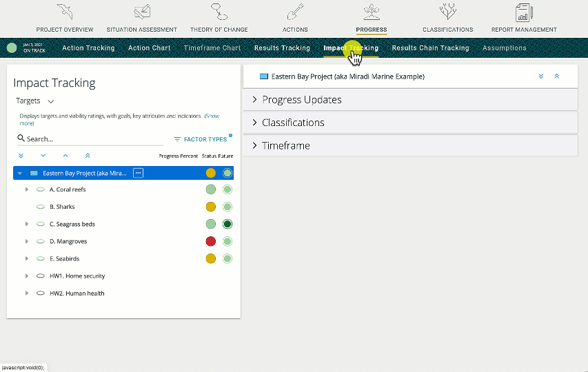Open the Classifications tree icon
The width and height of the screenshot is (588, 372).
point(447,12)
